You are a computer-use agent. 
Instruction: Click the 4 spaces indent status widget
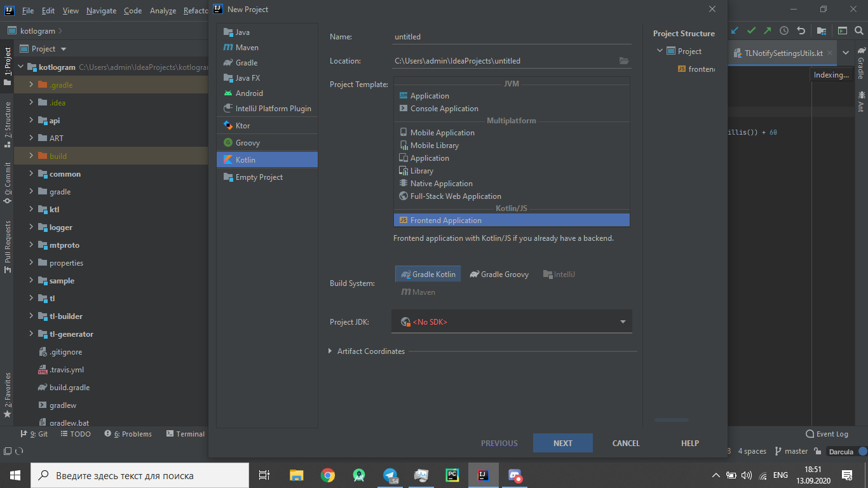click(752, 451)
